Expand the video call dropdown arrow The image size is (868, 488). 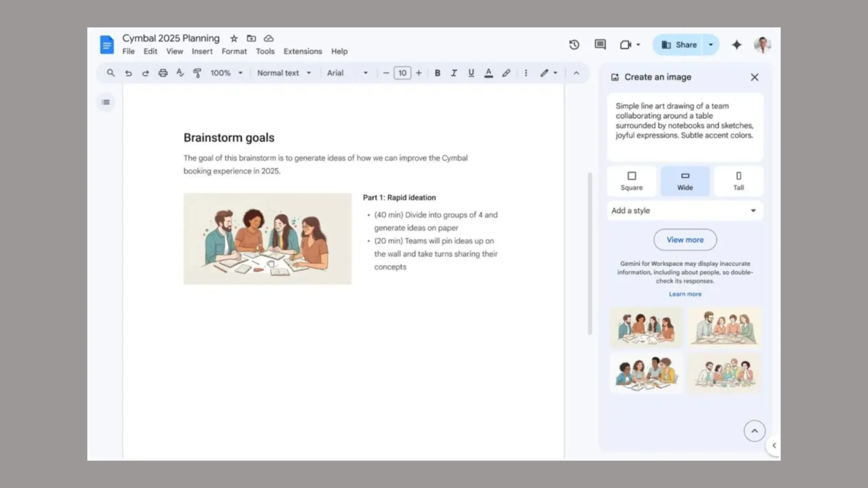coord(638,45)
